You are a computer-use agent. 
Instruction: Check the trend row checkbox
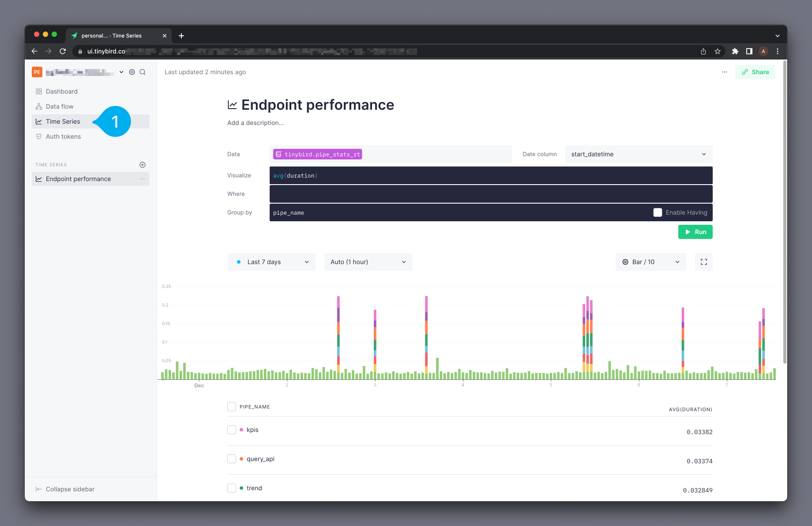click(232, 488)
